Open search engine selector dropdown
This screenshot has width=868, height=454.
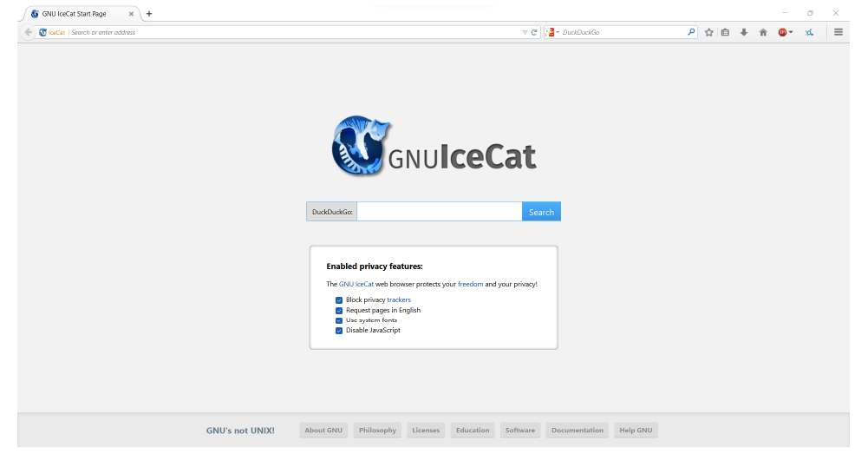[x=552, y=32]
